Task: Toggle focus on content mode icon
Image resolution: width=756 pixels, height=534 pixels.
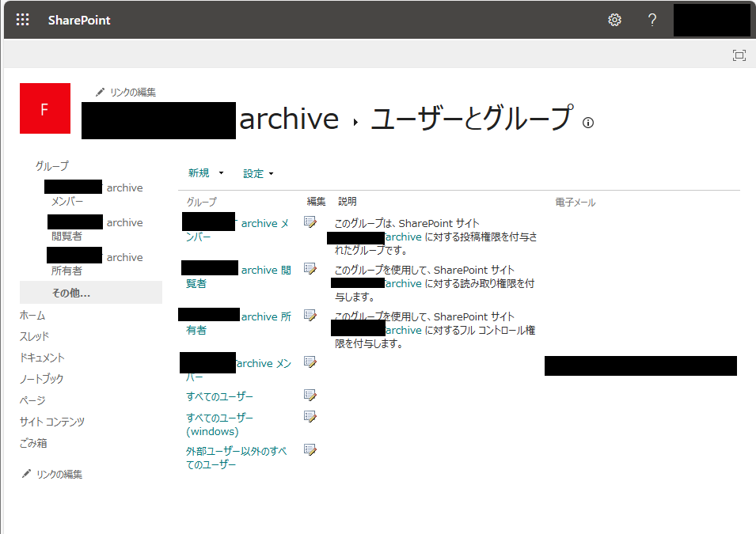Action: click(x=739, y=55)
